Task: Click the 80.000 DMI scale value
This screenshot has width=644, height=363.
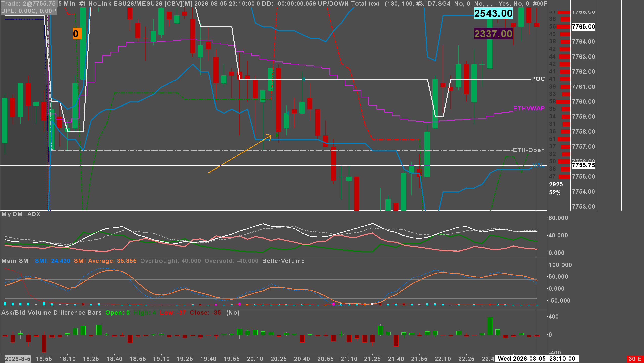Action: pyautogui.click(x=558, y=218)
